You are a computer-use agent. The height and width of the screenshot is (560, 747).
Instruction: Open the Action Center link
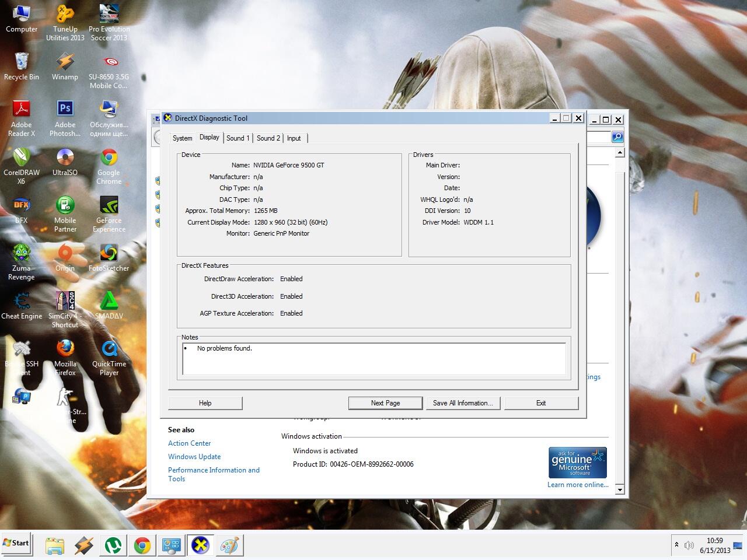(x=190, y=443)
